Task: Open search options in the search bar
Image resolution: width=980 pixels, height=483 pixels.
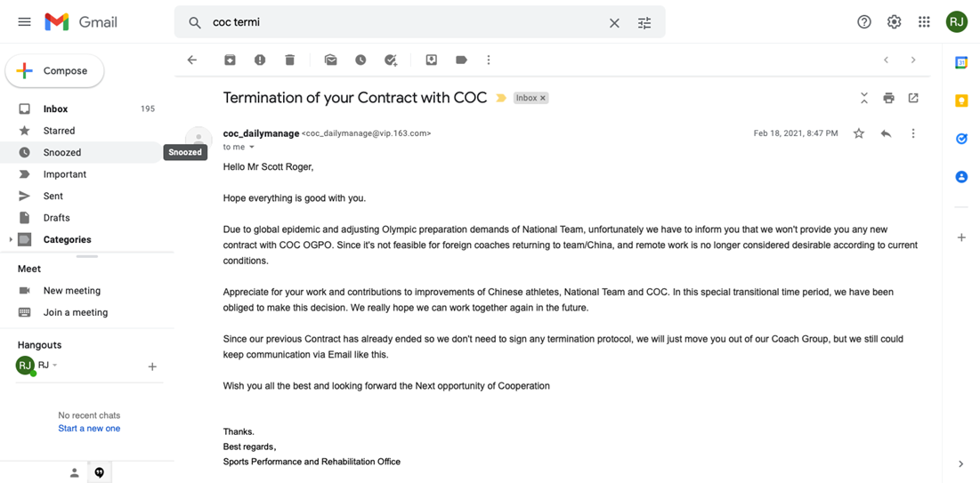Action: pos(644,23)
